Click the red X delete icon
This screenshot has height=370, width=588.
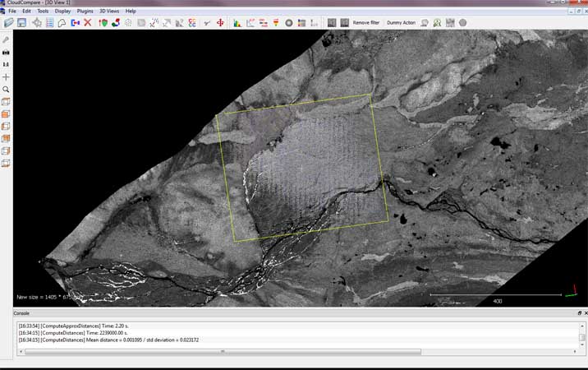[88, 23]
